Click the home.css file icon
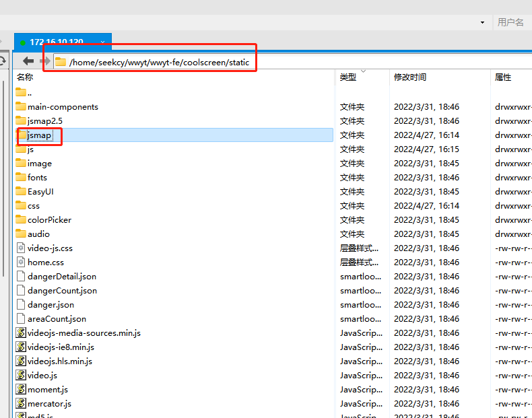Image resolution: width=532 pixels, height=418 pixels. pos(21,262)
